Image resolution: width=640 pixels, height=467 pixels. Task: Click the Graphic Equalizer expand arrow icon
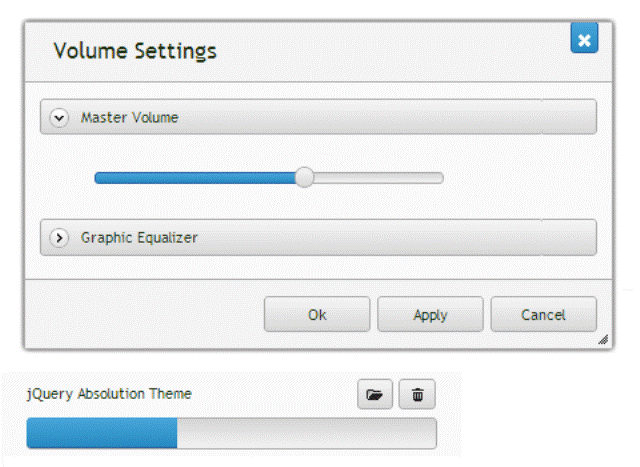click(x=59, y=238)
